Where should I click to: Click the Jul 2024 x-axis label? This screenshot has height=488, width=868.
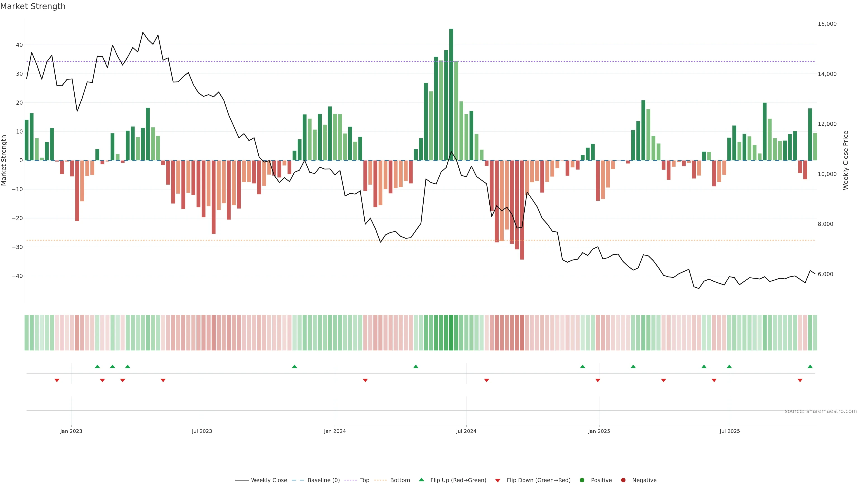coord(466,431)
